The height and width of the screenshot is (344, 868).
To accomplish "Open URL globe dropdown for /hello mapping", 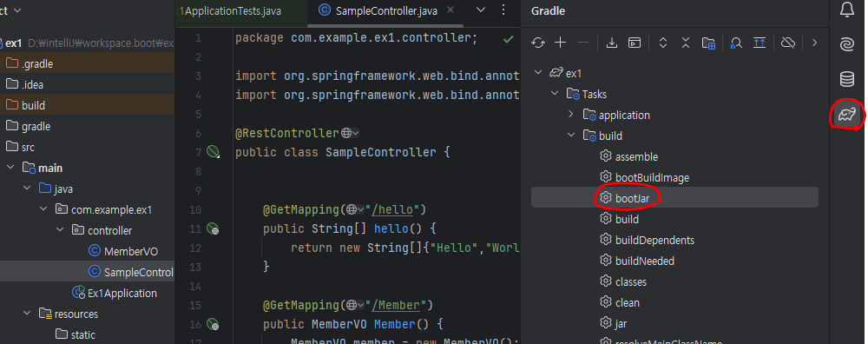I will (355, 209).
